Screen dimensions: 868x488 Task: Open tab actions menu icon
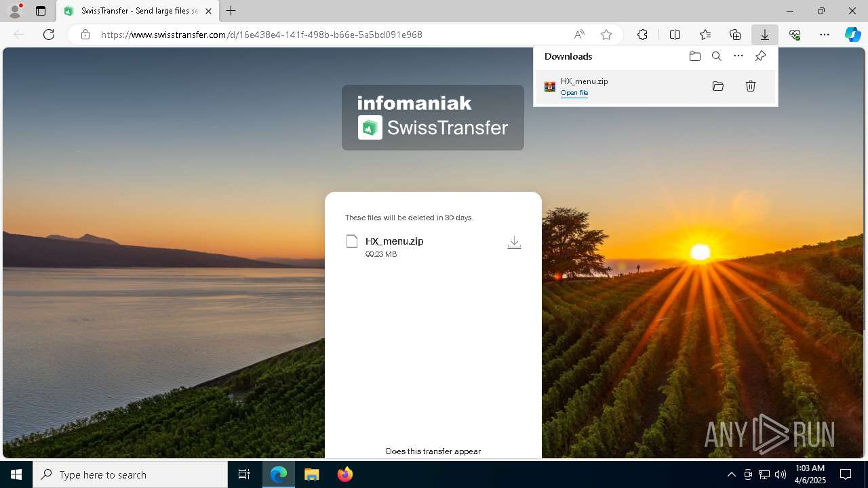tap(41, 11)
